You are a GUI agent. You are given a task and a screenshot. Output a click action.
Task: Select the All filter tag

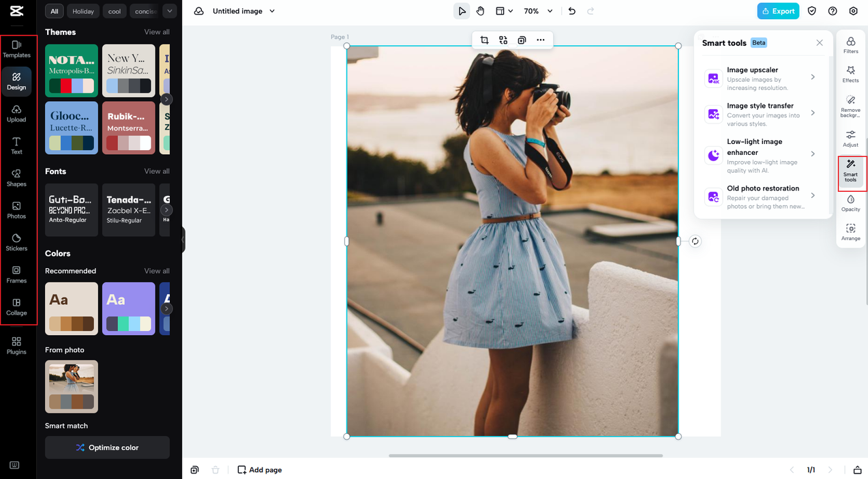point(55,11)
